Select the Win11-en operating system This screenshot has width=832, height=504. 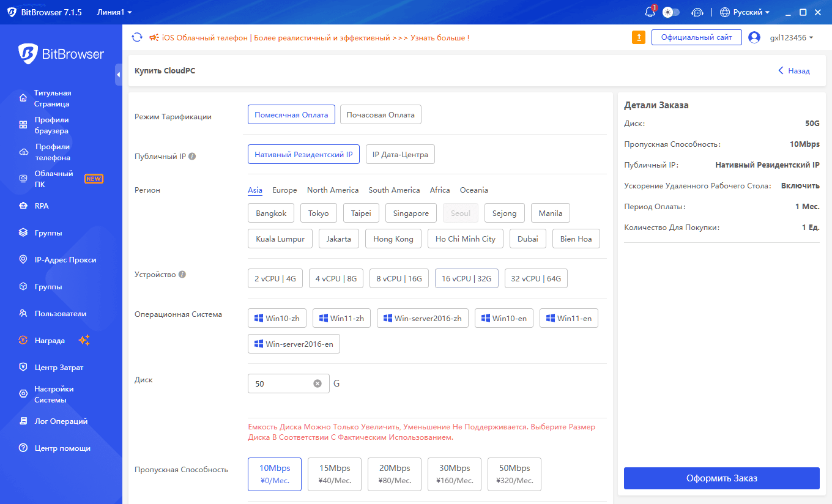[569, 318]
